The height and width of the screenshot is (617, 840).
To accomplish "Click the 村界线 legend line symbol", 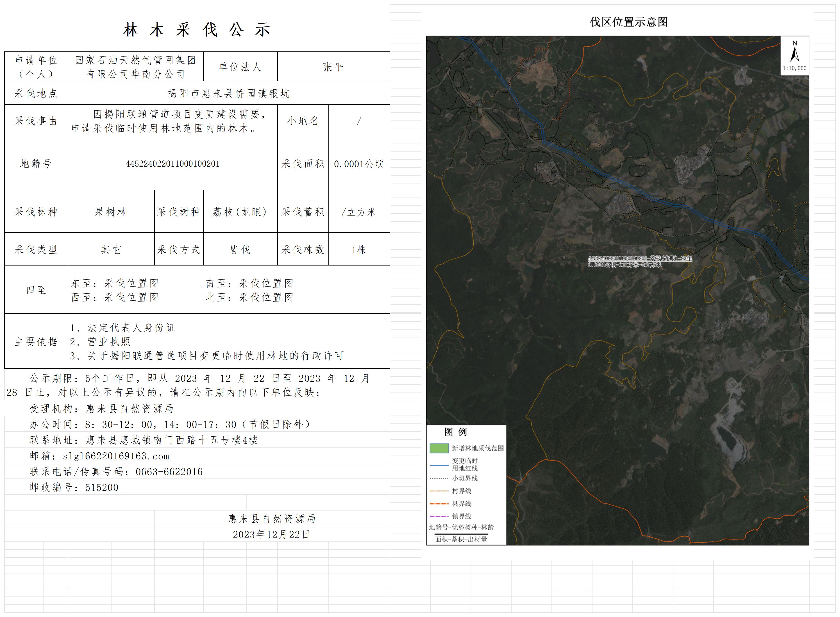I will [439, 491].
